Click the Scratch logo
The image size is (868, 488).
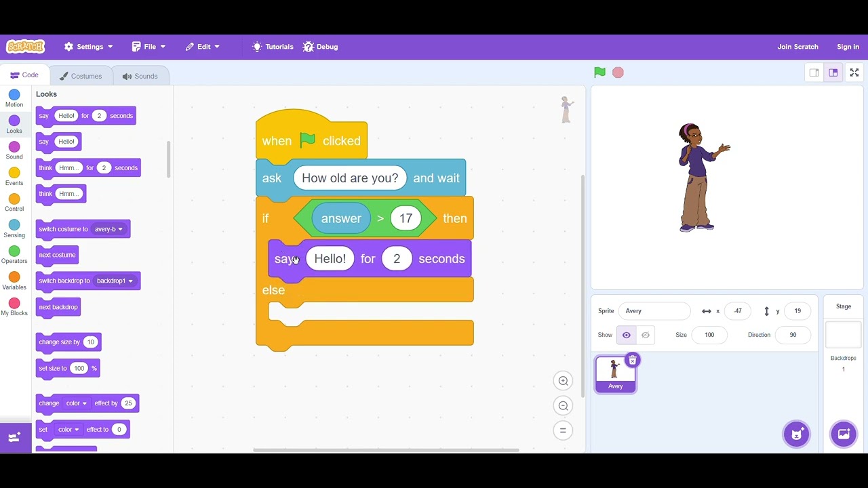point(26,47)
